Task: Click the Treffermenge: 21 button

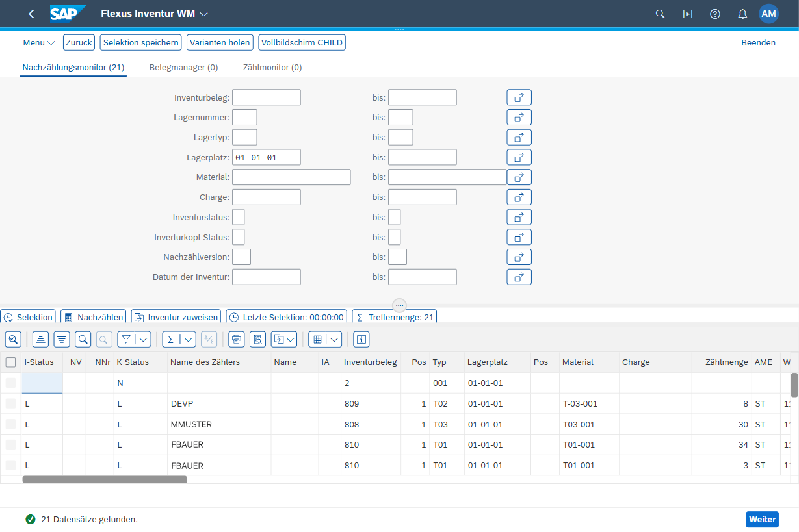Action: pyautogui.click(x=394, y=317)
